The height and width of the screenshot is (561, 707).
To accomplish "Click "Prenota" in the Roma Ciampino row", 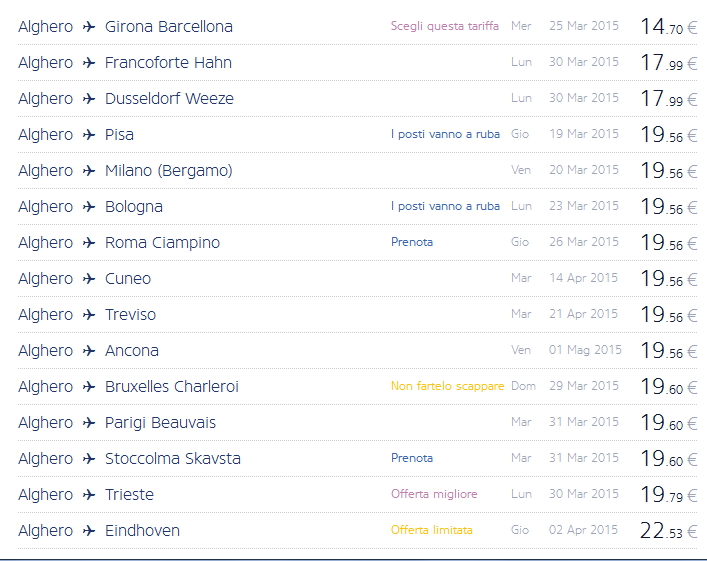I will (x=412, y=243).
